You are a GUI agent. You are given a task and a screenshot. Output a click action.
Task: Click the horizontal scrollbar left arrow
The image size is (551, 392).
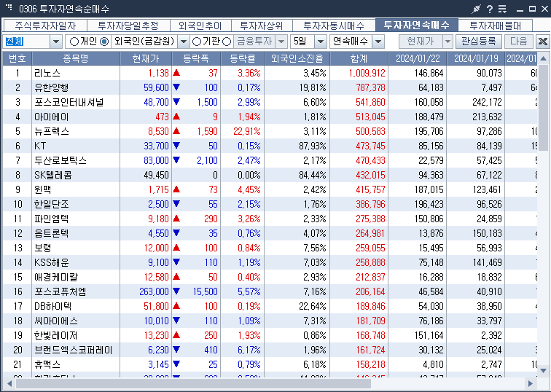[x=9, y=383]
